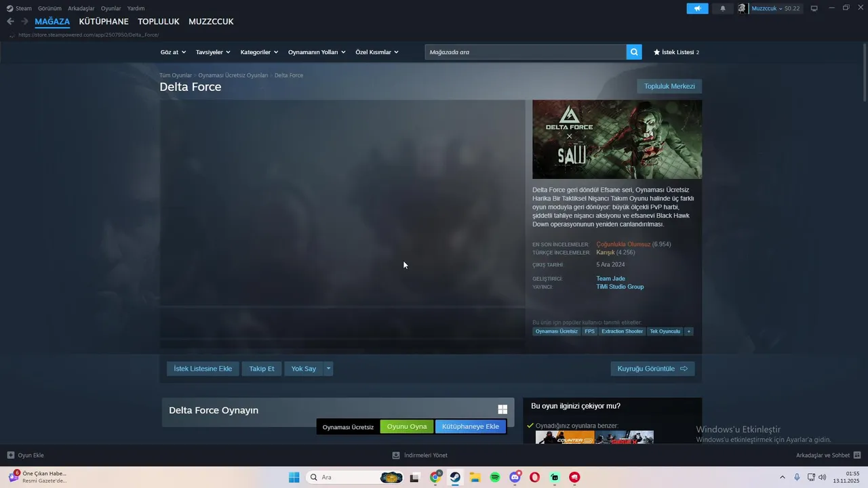Open Arkadaşlar ve Sohbet chat icon
The height and width of the screenshot is (488, 868).
point(857,455)
